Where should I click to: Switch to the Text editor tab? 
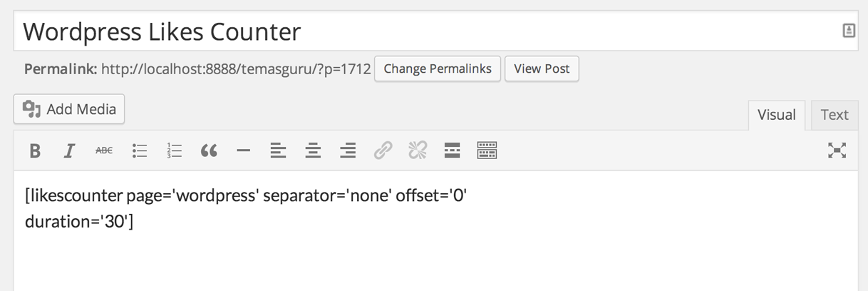(x=835, y=115)
